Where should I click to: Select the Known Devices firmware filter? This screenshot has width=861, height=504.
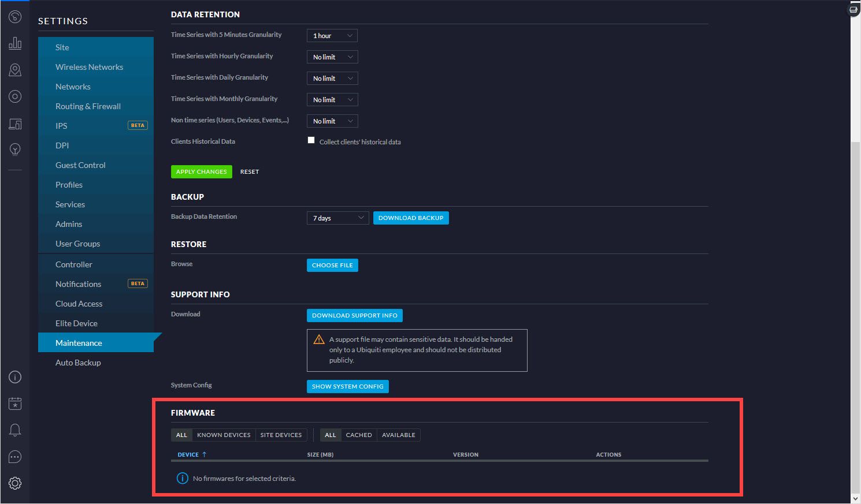(x=224, y=435)
